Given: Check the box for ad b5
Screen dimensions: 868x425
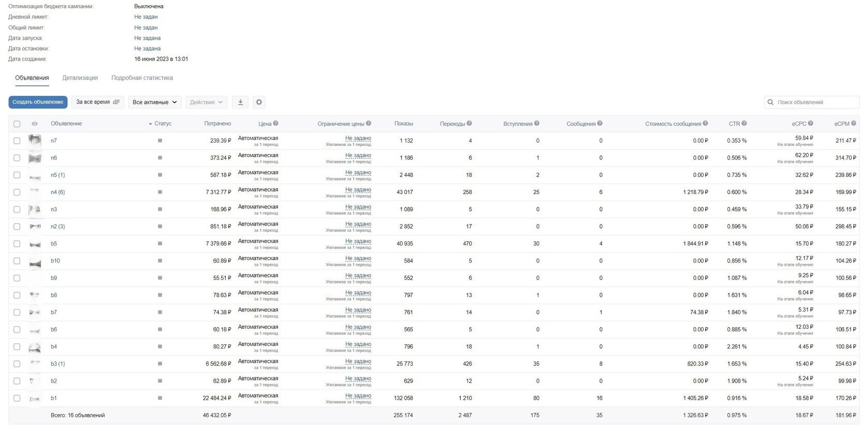Looking at the screenshot, I should pyautogui.click(x=17, y=244).
